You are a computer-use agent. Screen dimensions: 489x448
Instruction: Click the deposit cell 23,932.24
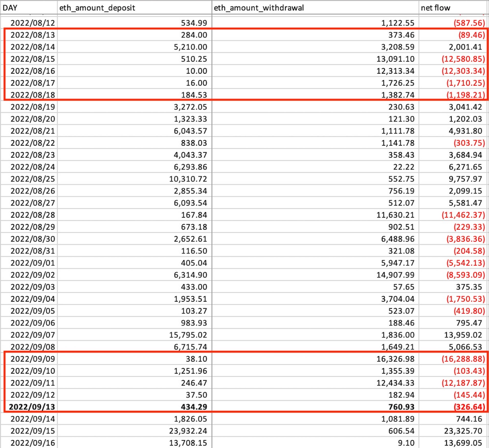tap(188, 431)
